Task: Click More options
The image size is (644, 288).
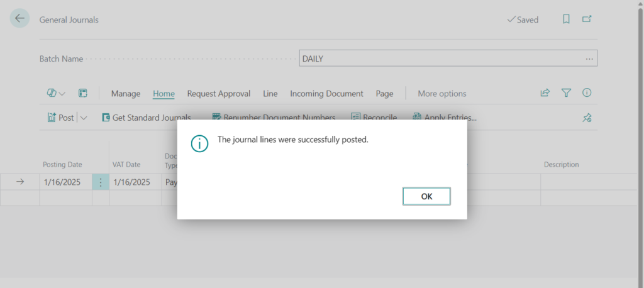Action: pyautogui.click(x=441, y=94)
